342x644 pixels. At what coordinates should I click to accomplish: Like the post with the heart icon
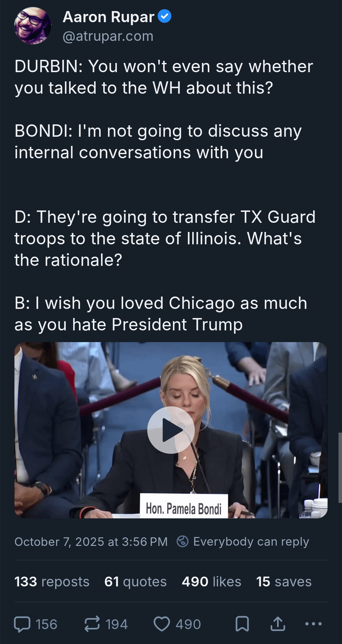pos(162,624)
